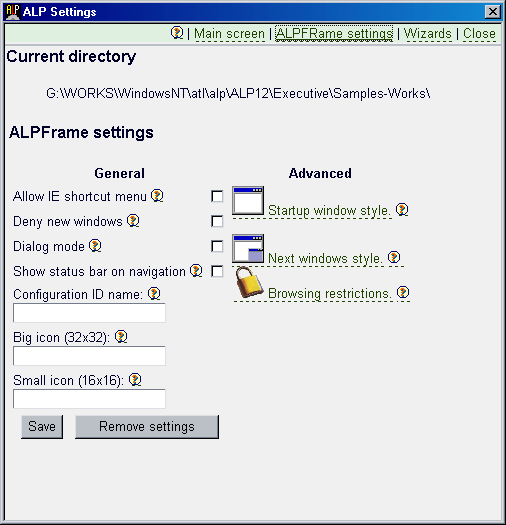The height and width of the screenshot is (525, 506).
Task: Click the Remove settings button
Action: pyautogui.click(x=147, y=427)
